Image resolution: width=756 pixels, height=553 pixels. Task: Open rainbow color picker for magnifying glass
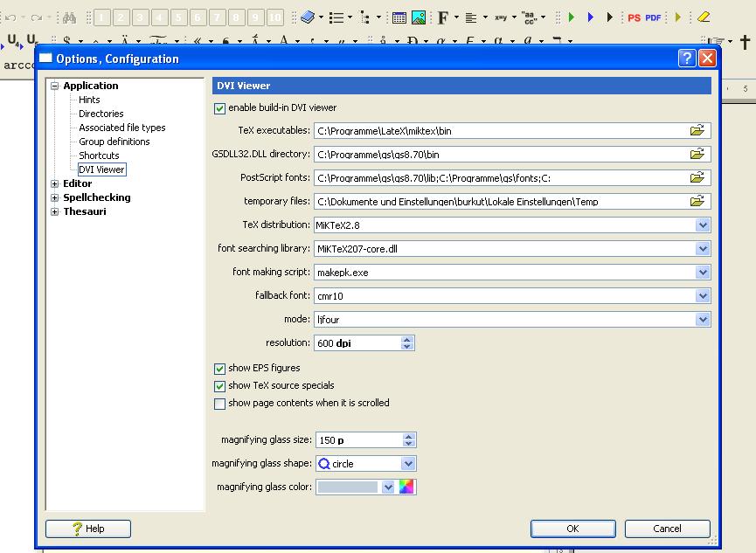pos(406,487)
